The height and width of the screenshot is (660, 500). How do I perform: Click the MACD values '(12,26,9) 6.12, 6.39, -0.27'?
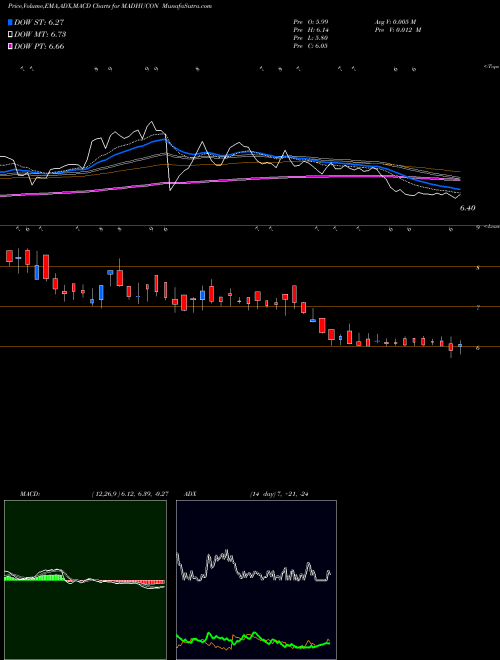click(x=130, y=494)
